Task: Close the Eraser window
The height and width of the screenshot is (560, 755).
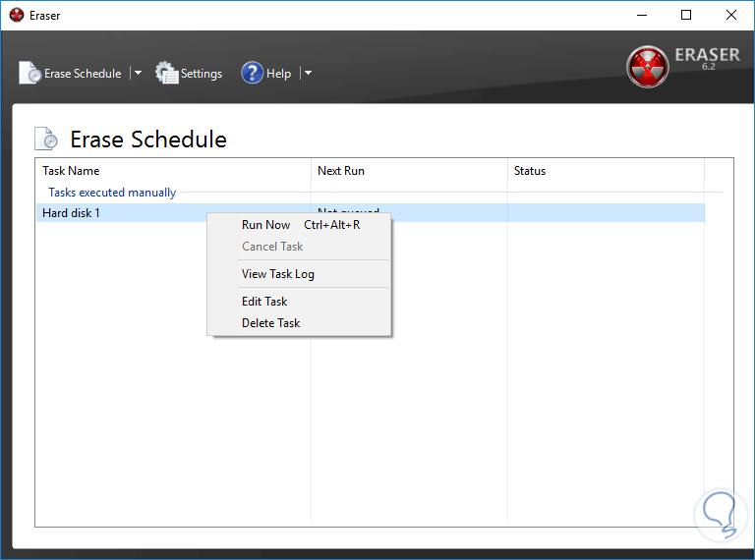Action: [731, 15]
